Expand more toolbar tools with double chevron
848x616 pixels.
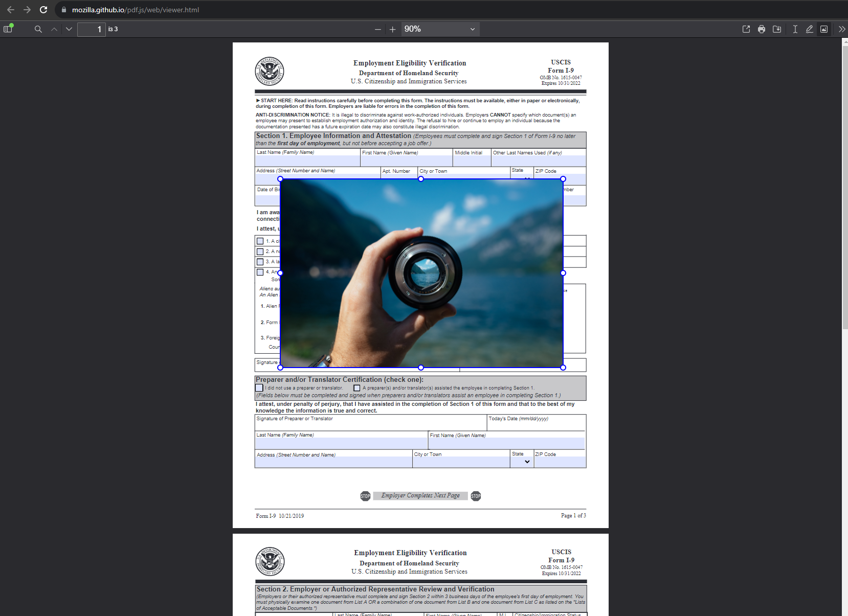(841, 29)
